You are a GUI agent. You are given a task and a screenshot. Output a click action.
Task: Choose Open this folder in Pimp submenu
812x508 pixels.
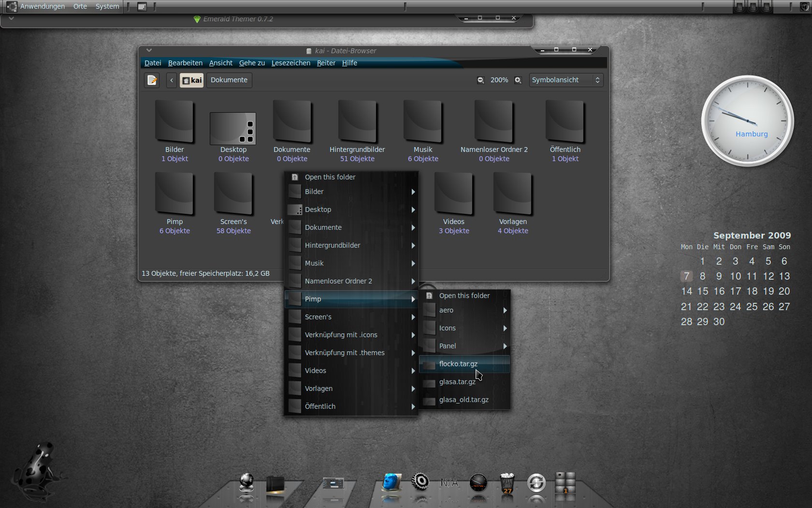click(x=464, y=296)
